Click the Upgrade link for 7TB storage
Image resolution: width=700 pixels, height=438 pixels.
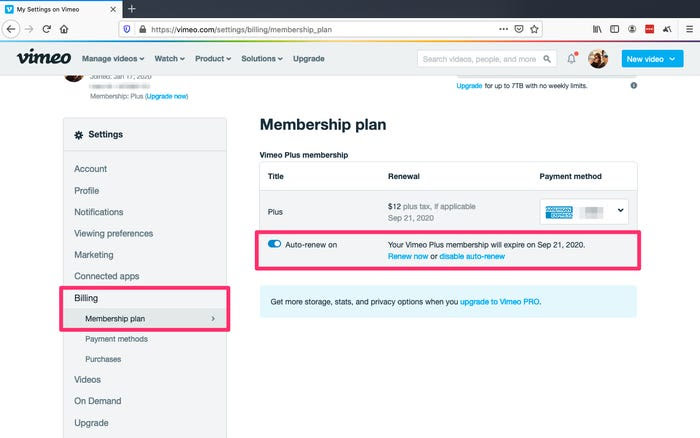point(469,86)
